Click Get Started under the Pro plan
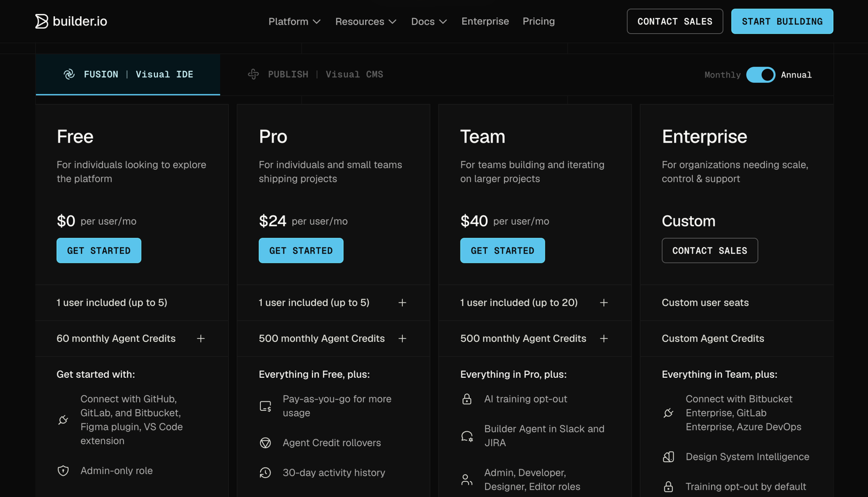The height and width of the screenshot is (497, 868). [x=301, y=250]
